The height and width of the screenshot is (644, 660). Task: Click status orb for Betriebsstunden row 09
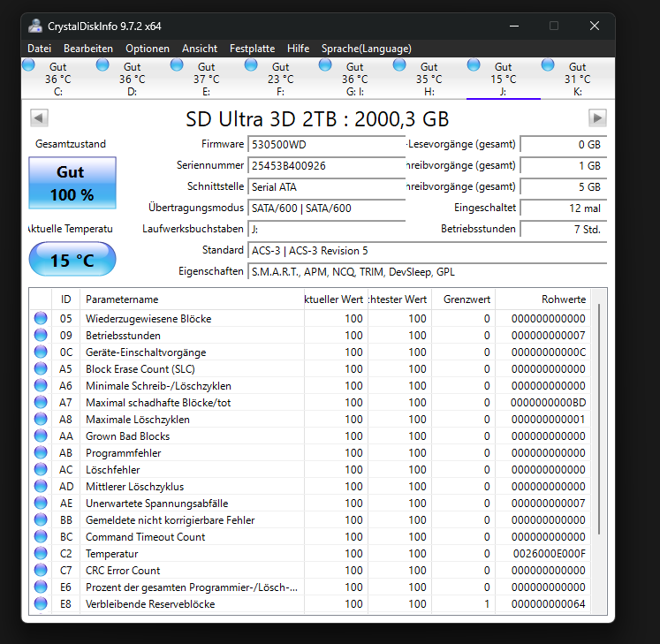[41, 335]
